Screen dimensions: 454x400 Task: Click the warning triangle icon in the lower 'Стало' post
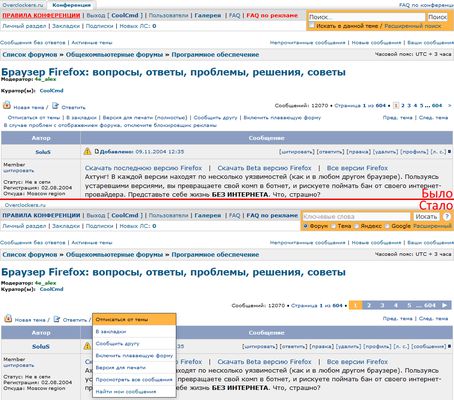click(87, 346)
